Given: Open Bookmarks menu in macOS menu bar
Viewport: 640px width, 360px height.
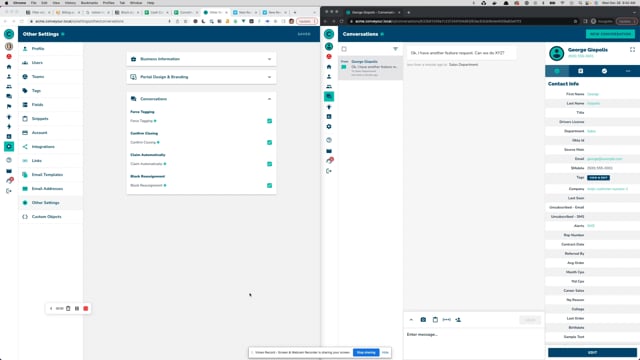Looking at the screenshot, I should point(89,3).
